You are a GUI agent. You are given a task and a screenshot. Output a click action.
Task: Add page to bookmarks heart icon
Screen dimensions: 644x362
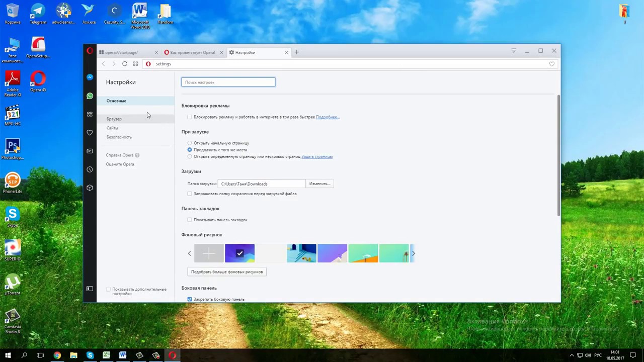[x=552, y=64]
